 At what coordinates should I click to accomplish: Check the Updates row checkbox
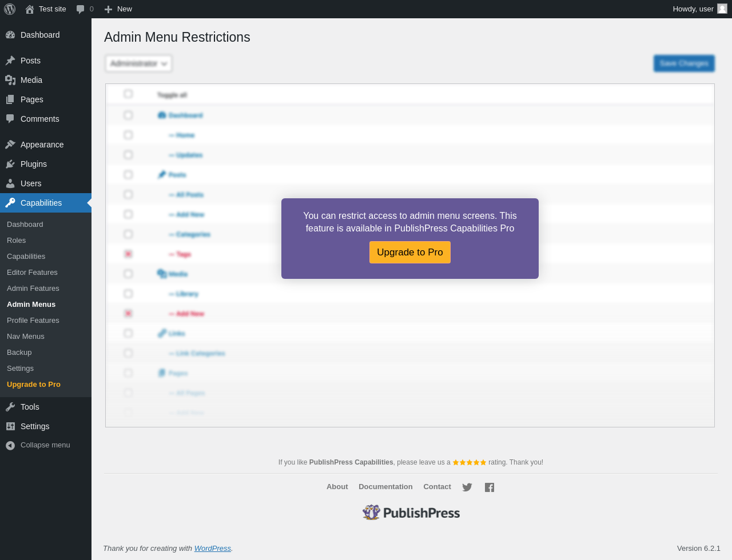(x=128, y=155)
